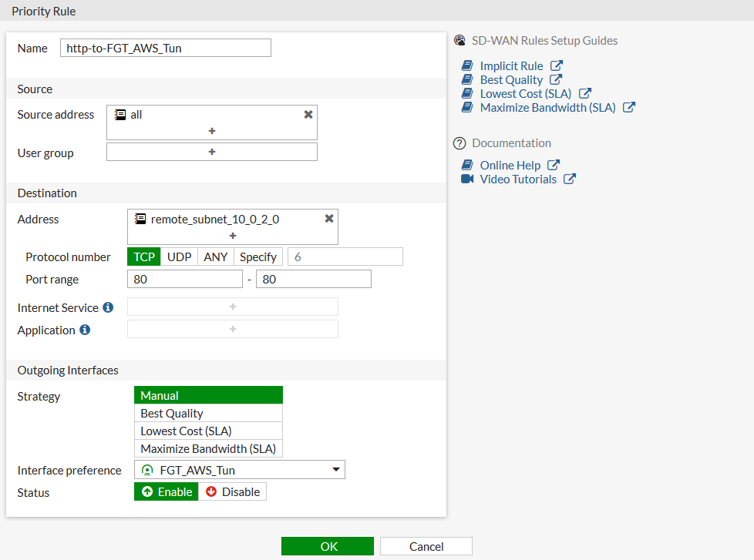The image size is (754, 560).
Task: Enable the rule Status
Action: pos(165,491)
